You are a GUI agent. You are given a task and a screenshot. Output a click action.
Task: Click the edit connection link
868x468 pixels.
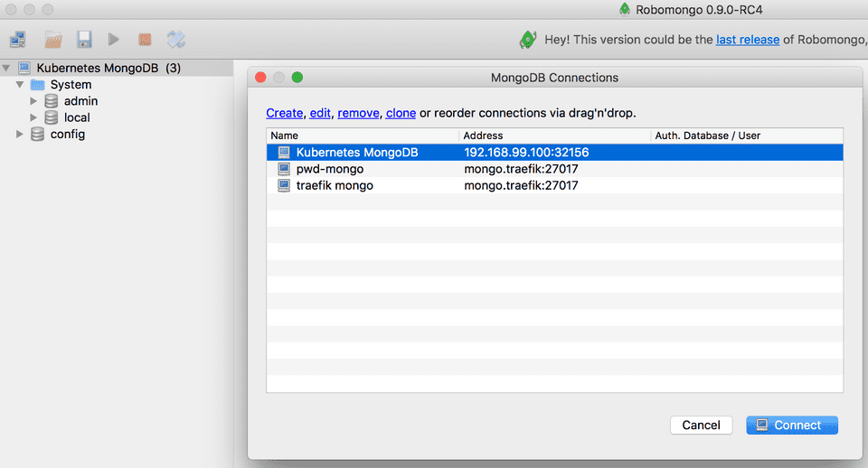click(x=320, y=113)
